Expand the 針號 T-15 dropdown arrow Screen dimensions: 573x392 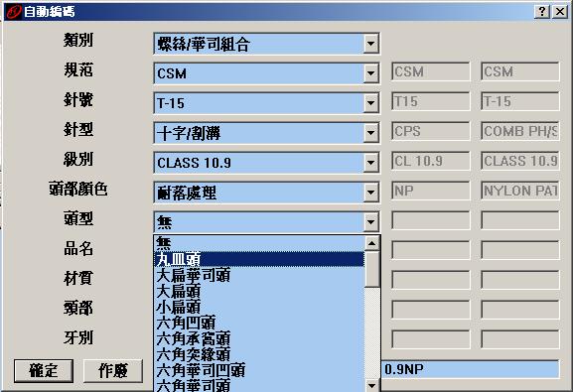click(x=370, y=103)
